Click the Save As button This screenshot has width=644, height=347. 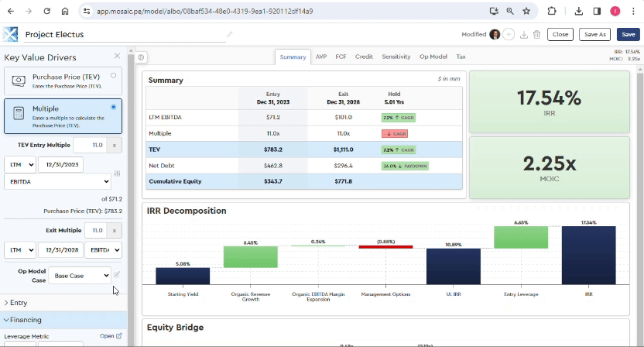pyautogui.click(x=595, y=34)
